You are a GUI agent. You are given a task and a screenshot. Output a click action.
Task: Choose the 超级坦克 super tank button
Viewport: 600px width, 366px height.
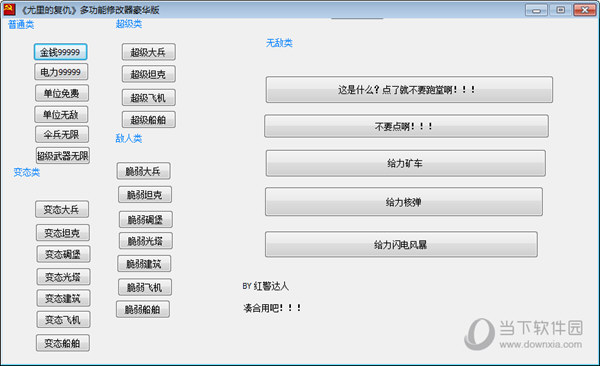point(149,74)
